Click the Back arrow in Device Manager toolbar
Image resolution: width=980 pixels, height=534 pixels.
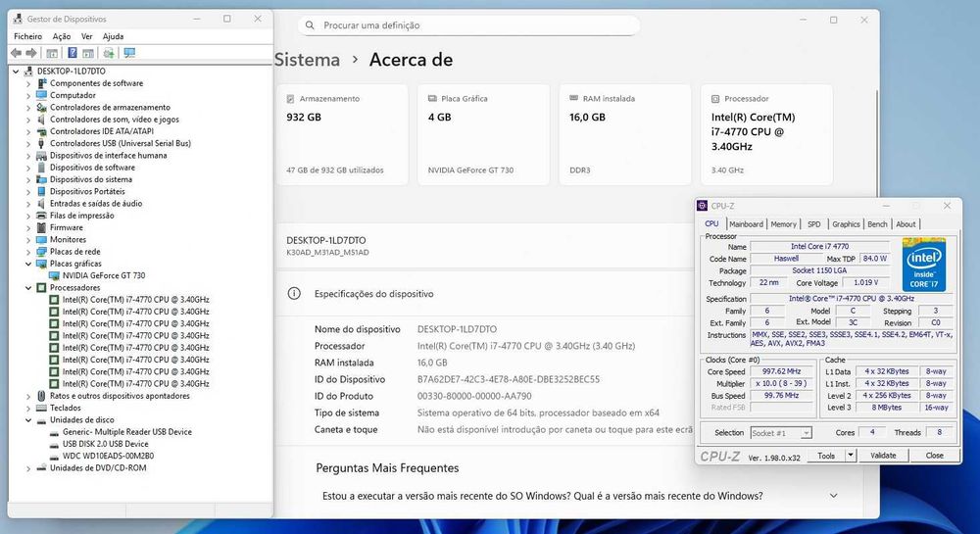pos(17,53)
